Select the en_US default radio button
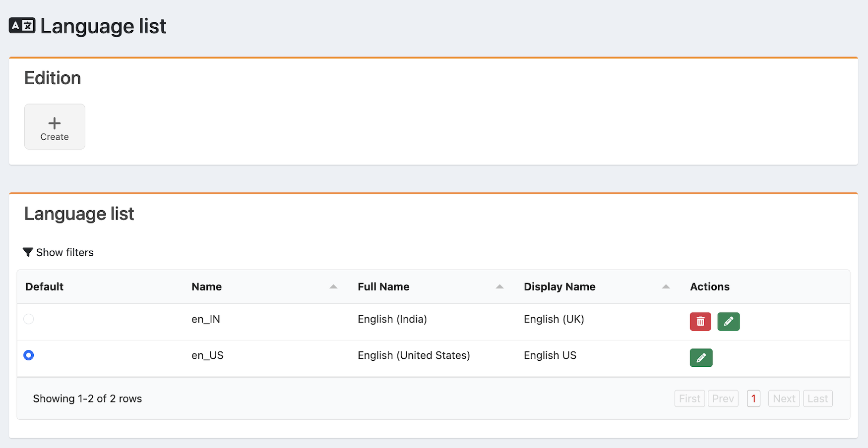 [x=29, y=355]
